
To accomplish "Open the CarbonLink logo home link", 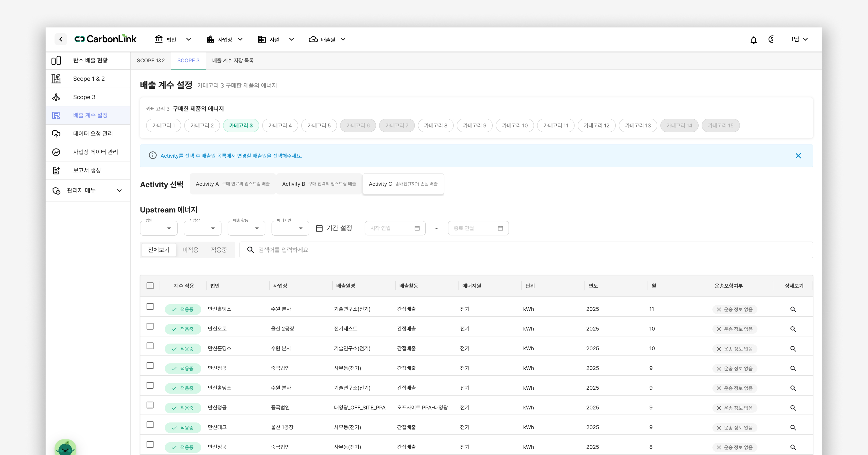I will [106, 39].
